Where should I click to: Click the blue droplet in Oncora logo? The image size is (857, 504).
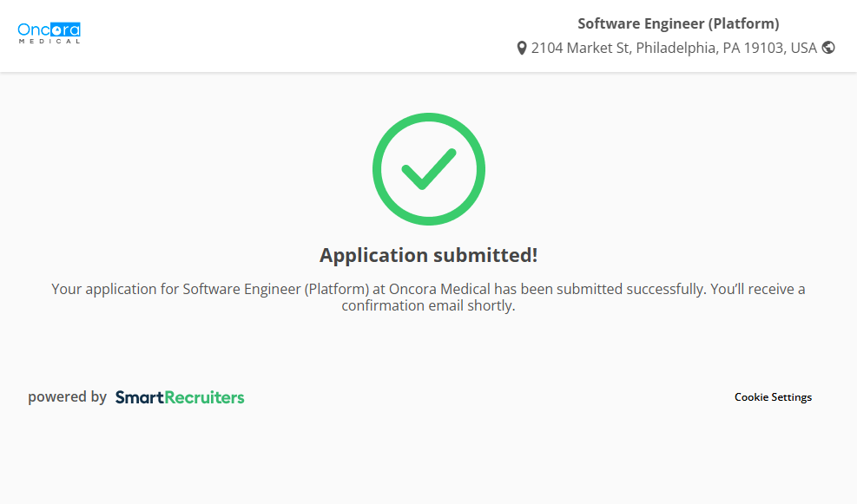[58, 29]
